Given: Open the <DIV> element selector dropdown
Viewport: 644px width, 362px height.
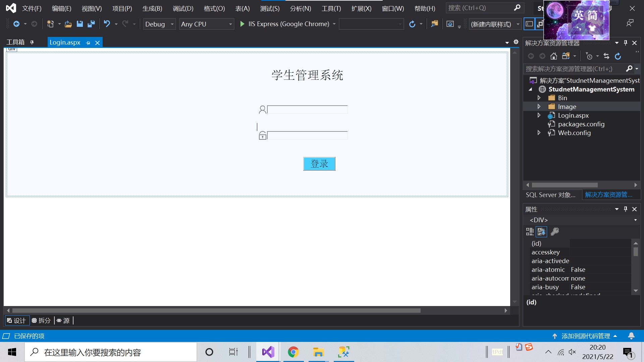Looking at the screenshot, I should pos(635,220).
